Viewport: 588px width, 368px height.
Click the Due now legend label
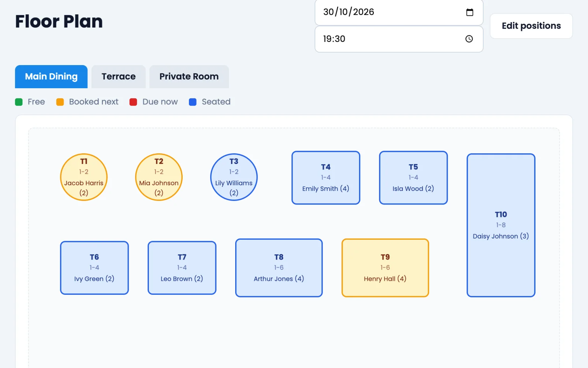pos(160,102)
